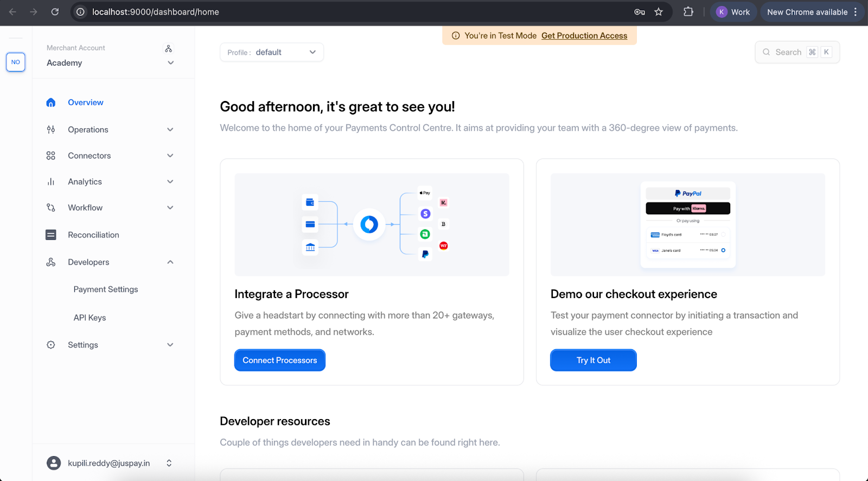Click the Analytics bar chart icon
The image size is (868, 481).
pyautogui.click(x=51, y=182)
